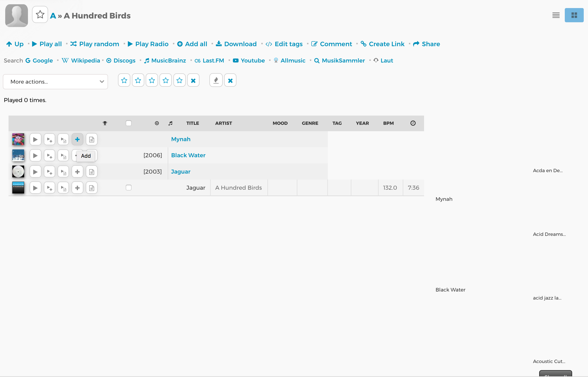Play the Jaguar track next
Viewport: 588px width, 377px height.
50,188
